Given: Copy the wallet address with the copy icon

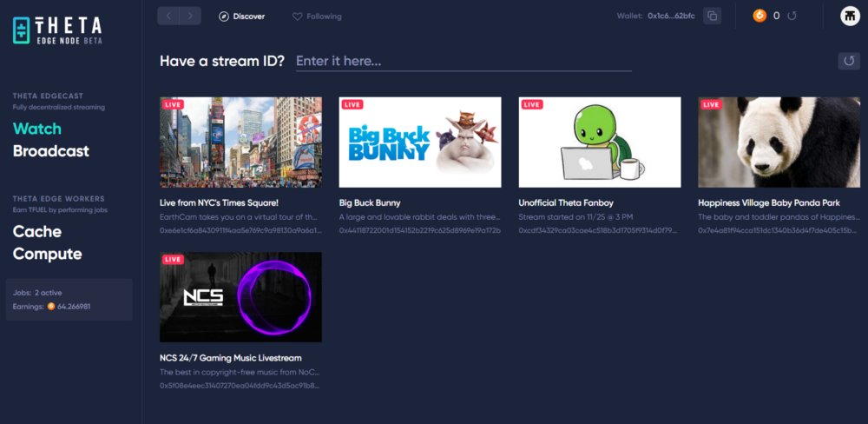Looking at the screenshot, I should [713, 16].
